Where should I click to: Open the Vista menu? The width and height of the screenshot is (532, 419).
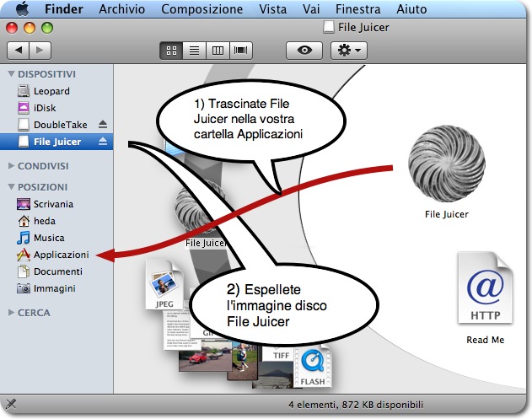tap(273, 8)
